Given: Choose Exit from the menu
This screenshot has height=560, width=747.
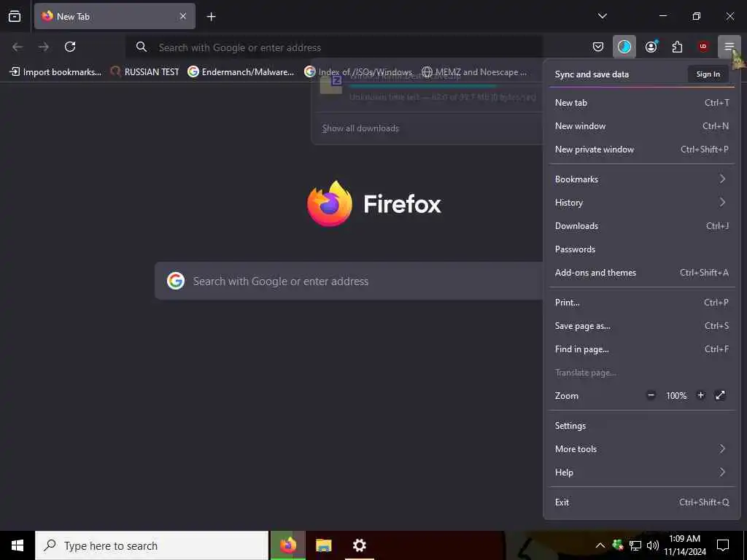Looking at the screenshot, I should 642,502.
